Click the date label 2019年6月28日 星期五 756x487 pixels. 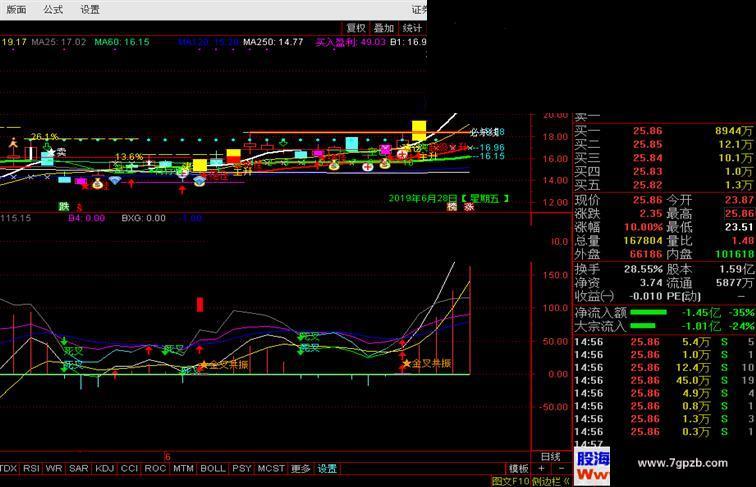point(449,198)
